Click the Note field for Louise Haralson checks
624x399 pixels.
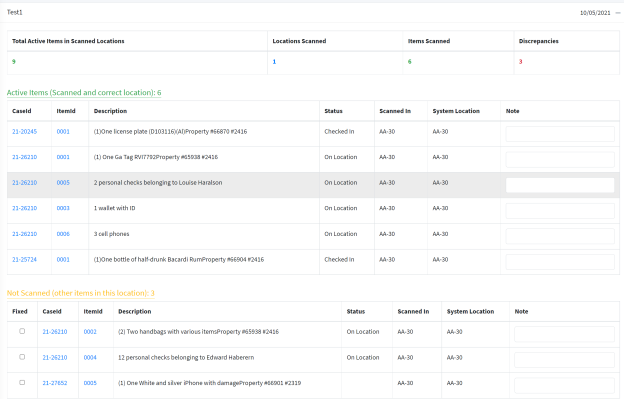(x=560, y=185)
